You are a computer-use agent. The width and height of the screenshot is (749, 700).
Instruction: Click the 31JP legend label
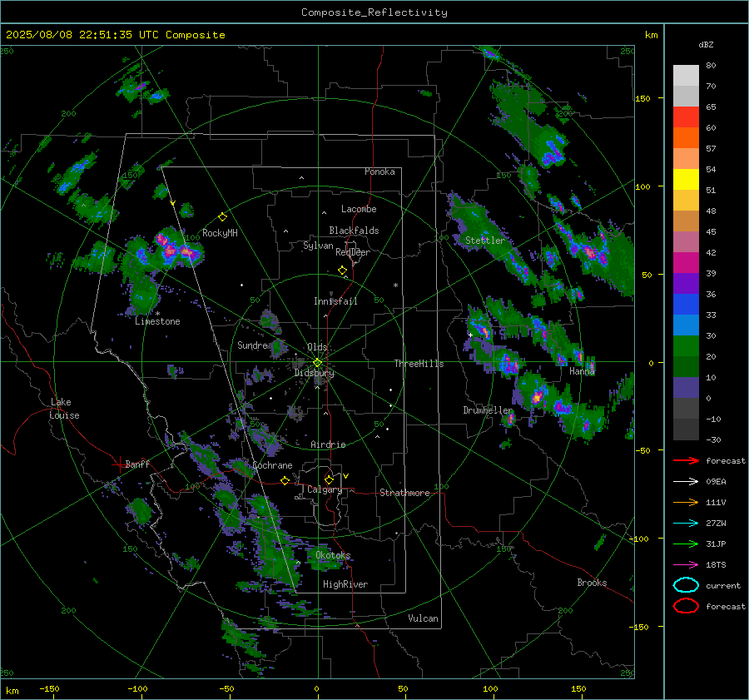[x=716, y=544]
